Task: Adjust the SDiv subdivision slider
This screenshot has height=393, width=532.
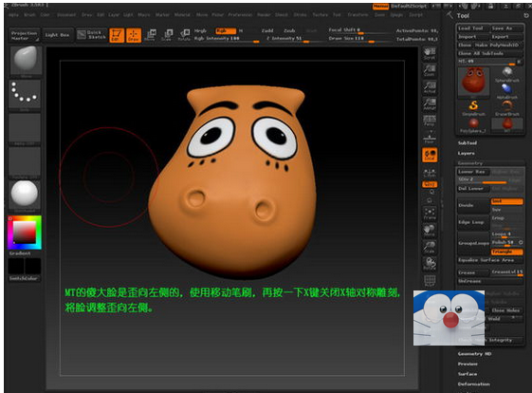Action: (482, 179)
